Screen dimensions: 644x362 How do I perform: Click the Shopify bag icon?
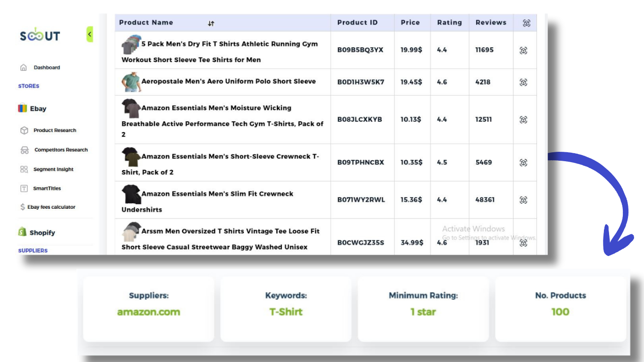pyautogui.click(x=22, y=232)
